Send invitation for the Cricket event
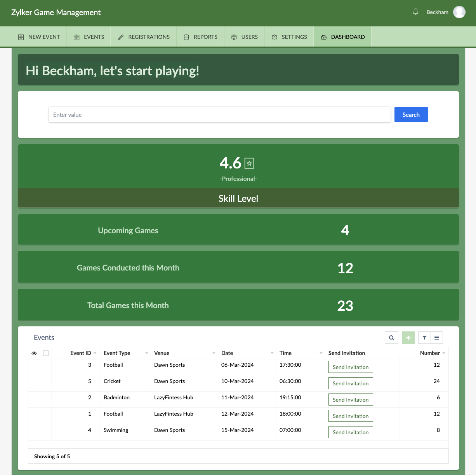476x475 pixels. point(351,383)
